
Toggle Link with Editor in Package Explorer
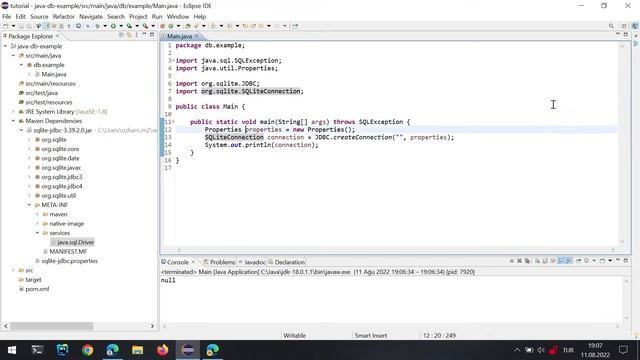tap(129, 35)
